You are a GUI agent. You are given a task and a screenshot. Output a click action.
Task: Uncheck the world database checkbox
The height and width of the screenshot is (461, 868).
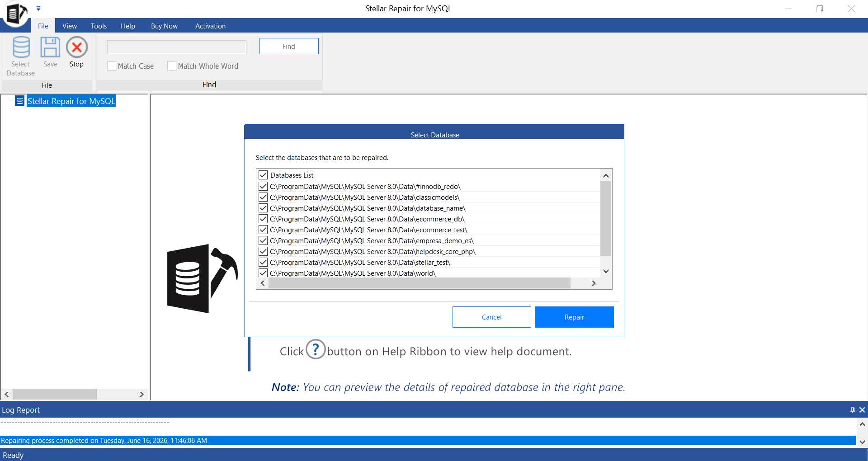point(263,273)
